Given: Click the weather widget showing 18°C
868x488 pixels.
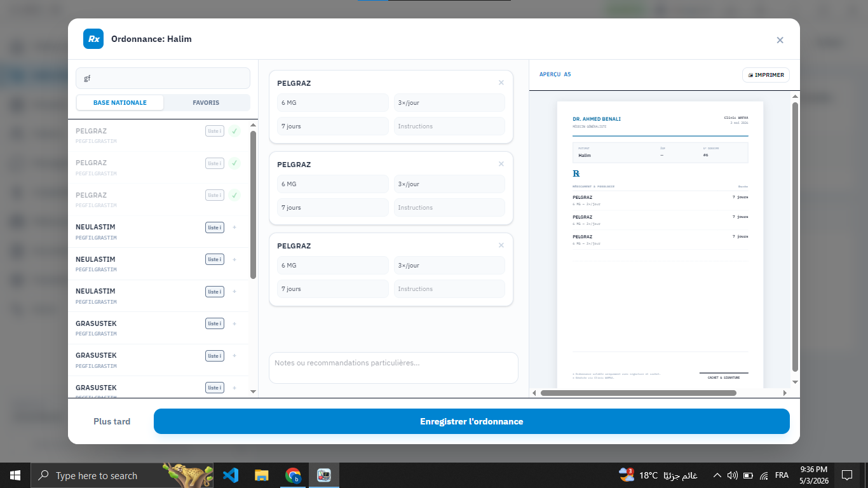Looking at the screenshot, I should 658,475.
